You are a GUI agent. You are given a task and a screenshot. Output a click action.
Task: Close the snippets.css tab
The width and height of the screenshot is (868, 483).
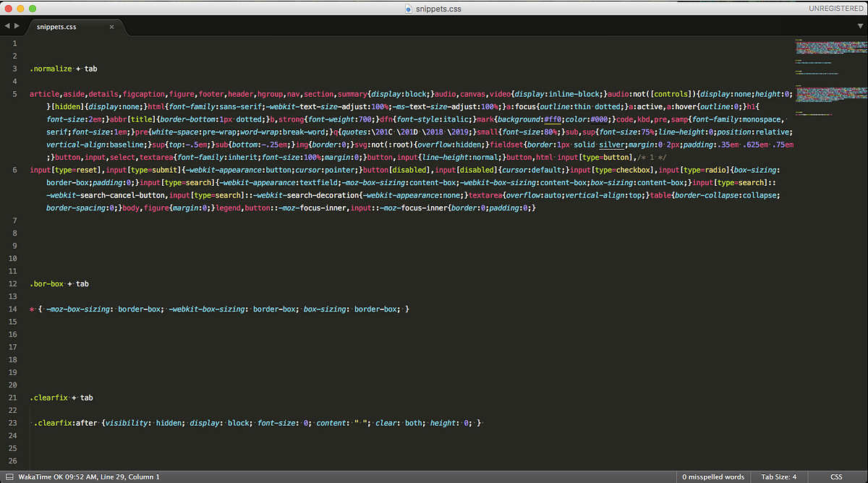(111, 27)
